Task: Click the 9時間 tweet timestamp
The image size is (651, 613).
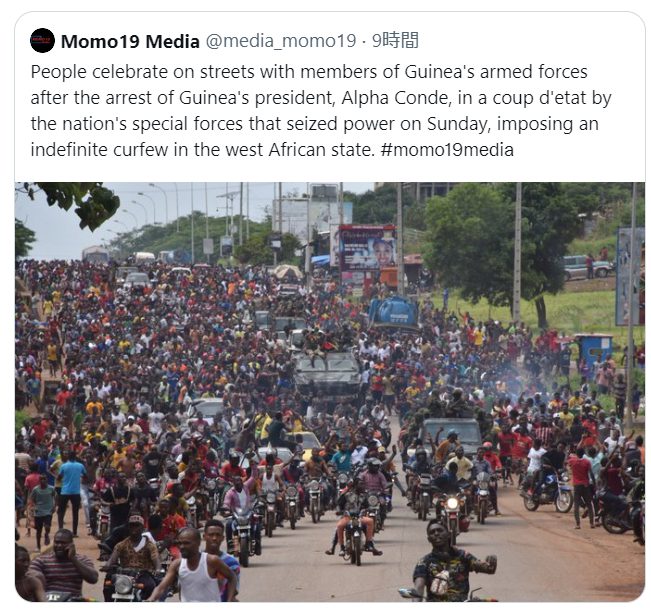Action: click(395, 40)
